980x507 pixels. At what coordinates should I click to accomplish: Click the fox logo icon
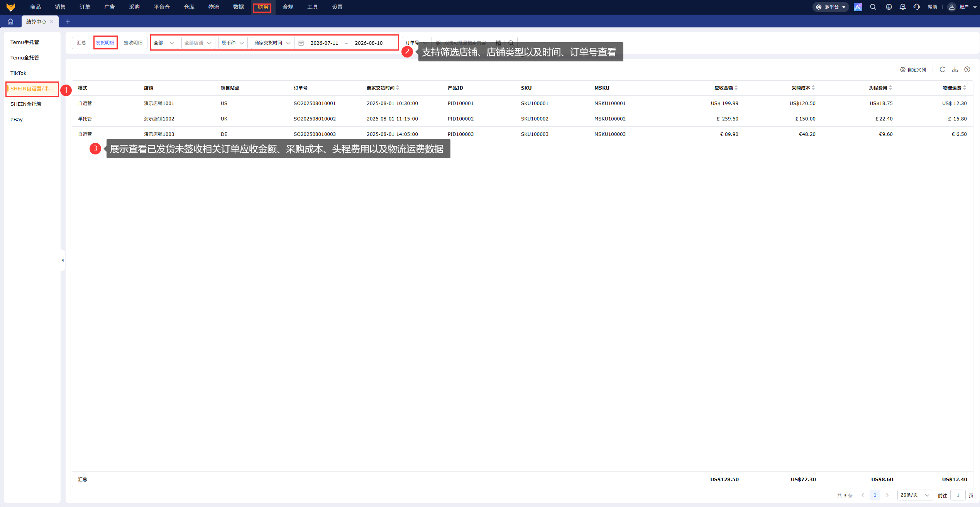tap(11, 7)
